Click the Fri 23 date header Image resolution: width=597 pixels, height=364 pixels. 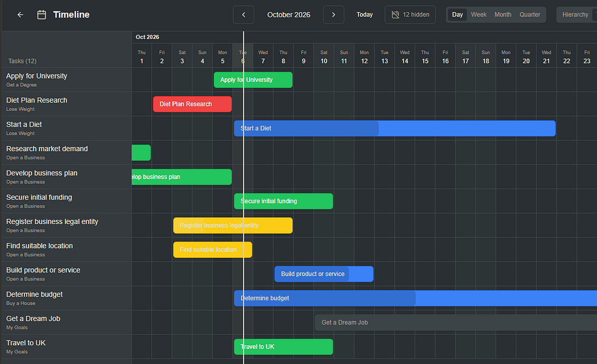[x=587, y=57]
